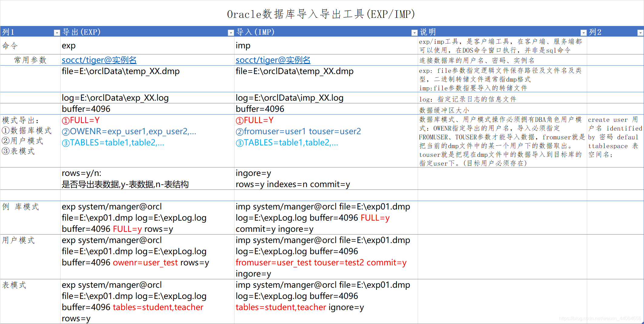Select the '连接数据库的用户名、密码、实例名' cell

pos(502,60)
